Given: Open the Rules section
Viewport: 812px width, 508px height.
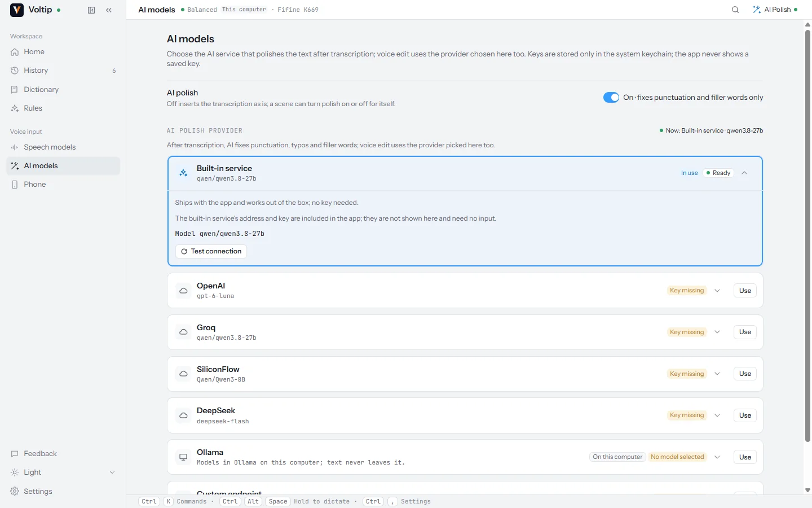Looking at the screenshot, I should [x=63, y=108].
